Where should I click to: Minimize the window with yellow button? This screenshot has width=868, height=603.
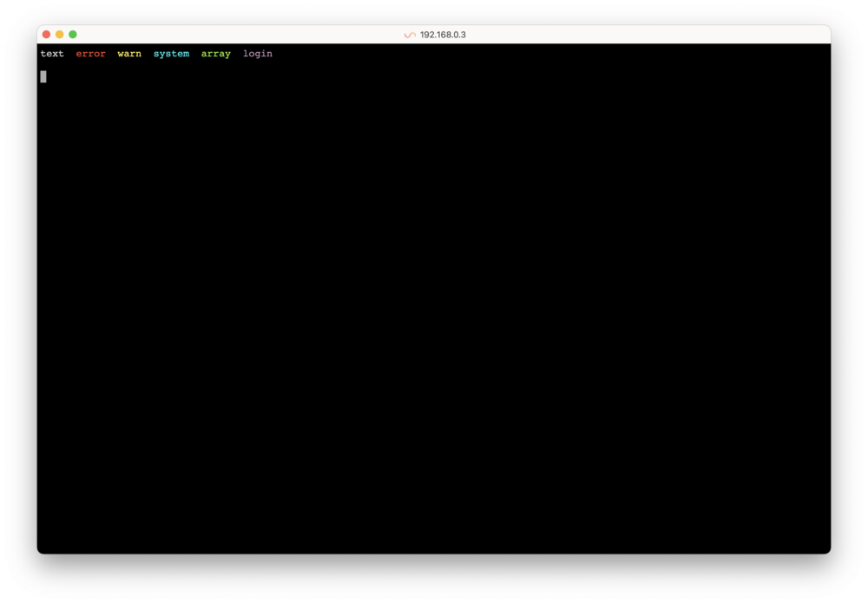(x=59, y=35)
